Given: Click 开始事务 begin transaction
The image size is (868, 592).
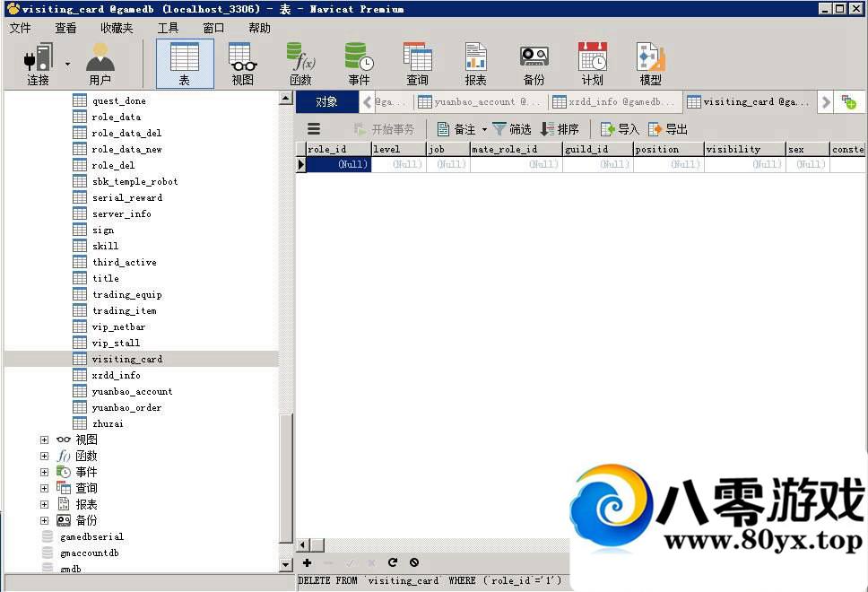Looking at the screenshot, I should click(x=384, y=129).
